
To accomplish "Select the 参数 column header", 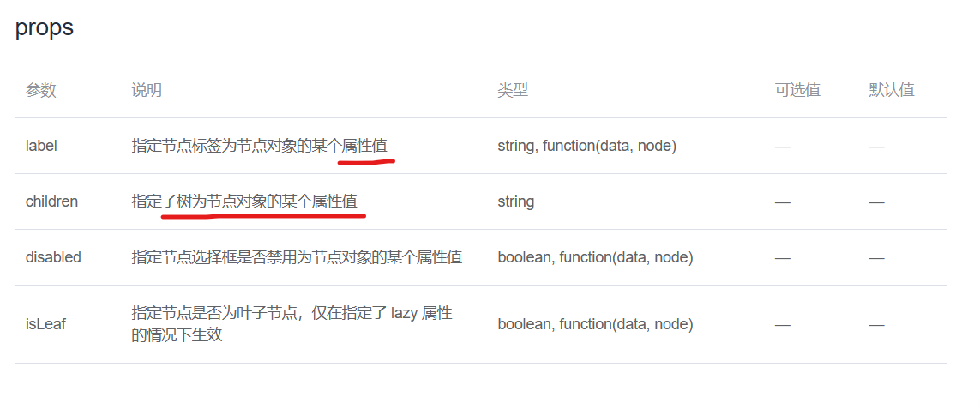I will 40,90.
